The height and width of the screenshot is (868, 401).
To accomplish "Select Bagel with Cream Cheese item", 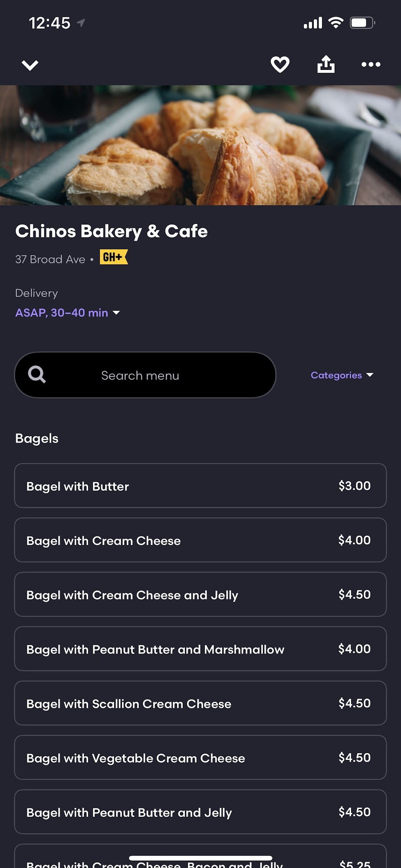I will (200, 540).
